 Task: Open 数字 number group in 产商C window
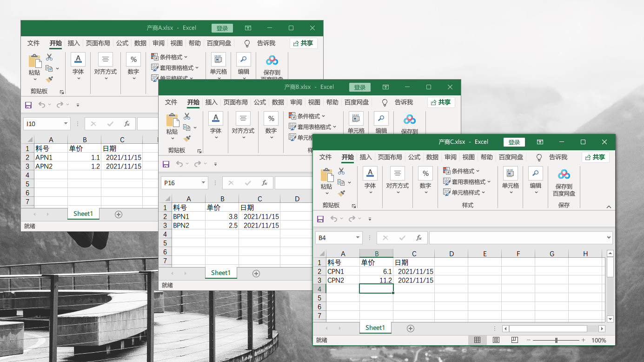click(x=425, y=181)
